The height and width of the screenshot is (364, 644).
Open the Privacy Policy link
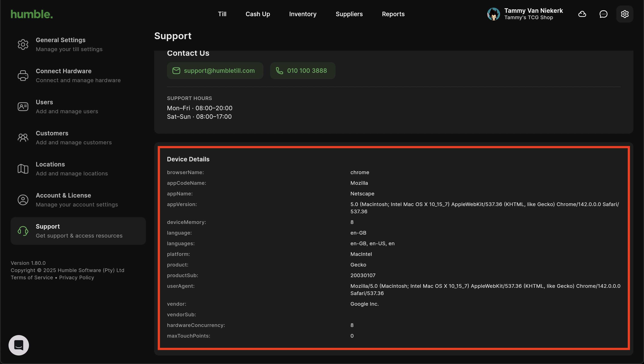[x=76, y=278]
